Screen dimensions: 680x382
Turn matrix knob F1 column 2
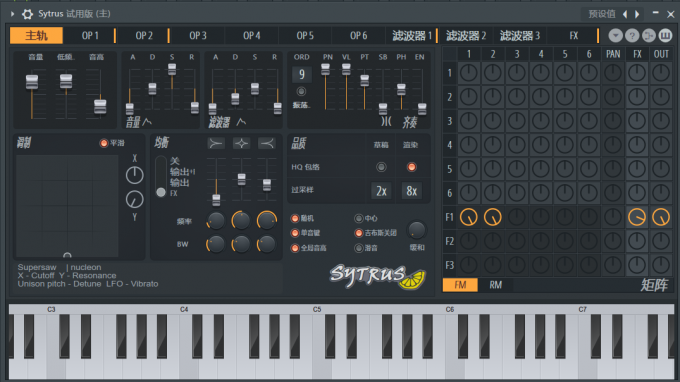(x=493, y=217)
